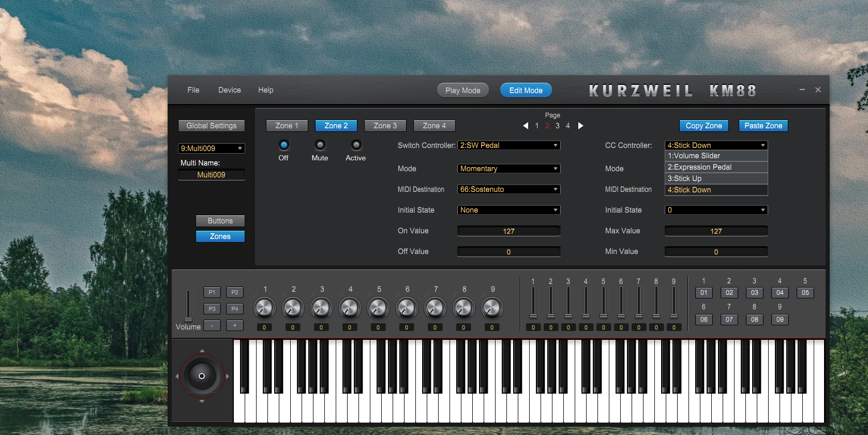This screenshot has height=435, width=868.
Task: Click the On Value field
Action: click(x=509, y=231)
